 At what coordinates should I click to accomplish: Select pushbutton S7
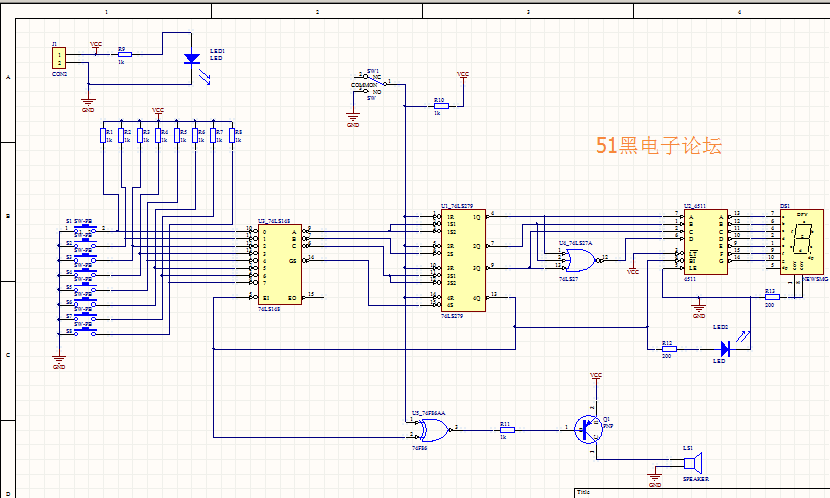point(85,318)
